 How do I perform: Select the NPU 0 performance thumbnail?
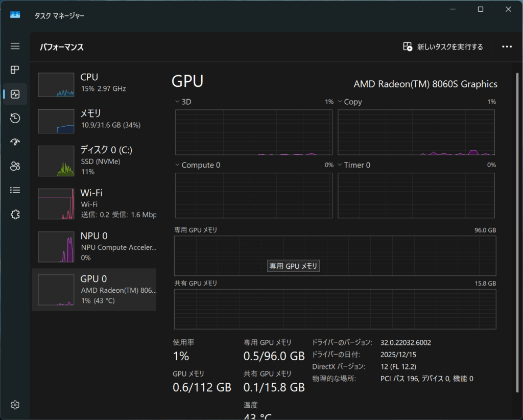(x=56, y=247)
